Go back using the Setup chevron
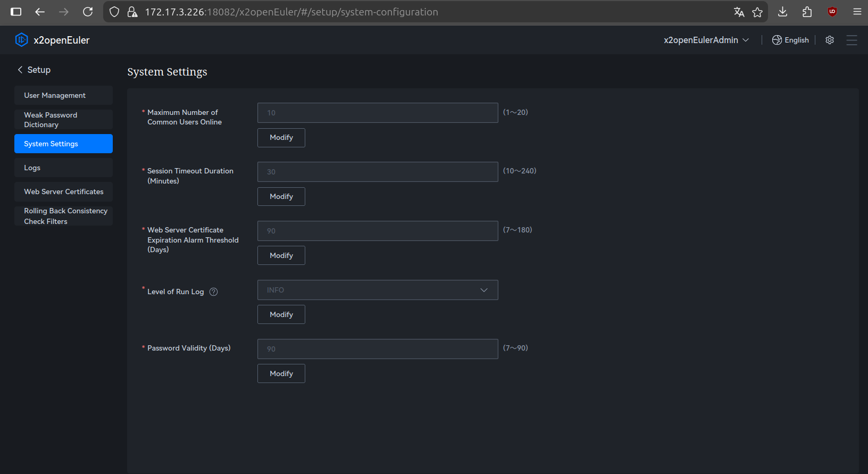868x474 pixels. pos(20,70)
